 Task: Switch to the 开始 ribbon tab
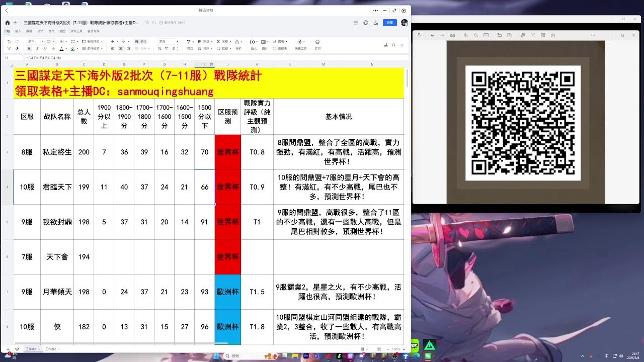(x=7, y=31)
